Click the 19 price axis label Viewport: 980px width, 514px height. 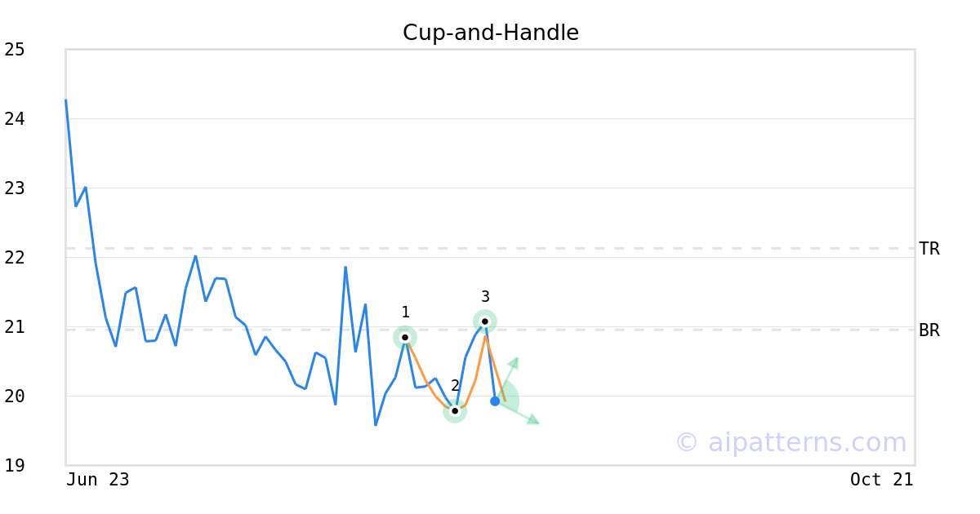point(15,466)
